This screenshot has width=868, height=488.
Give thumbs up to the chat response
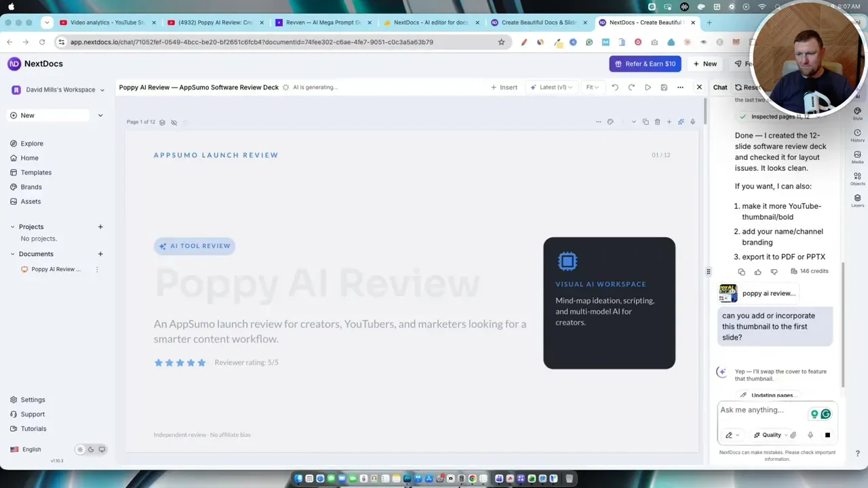point(757,272)
